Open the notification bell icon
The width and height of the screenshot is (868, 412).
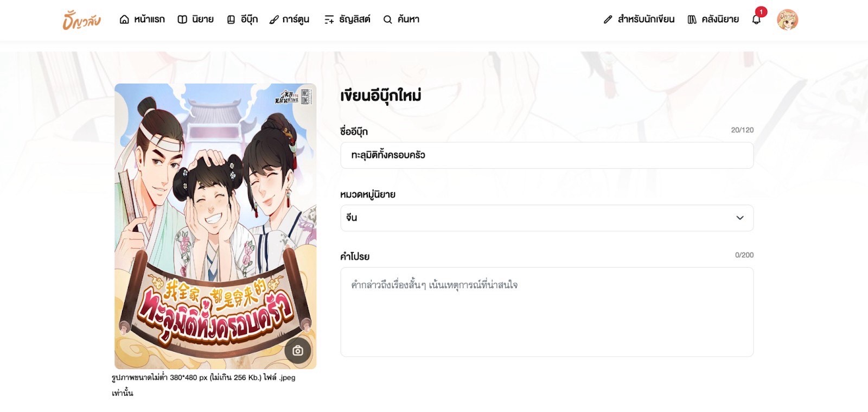click(x=756, y=20)
